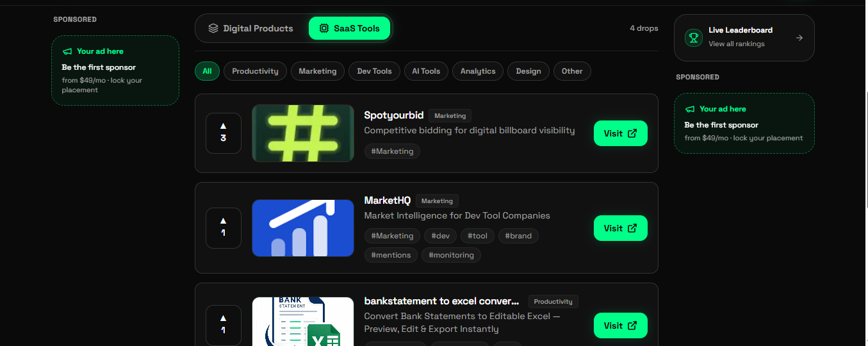Open the MarketHQ title
This screenshot has height=346, width=868.
click(388, 201)
